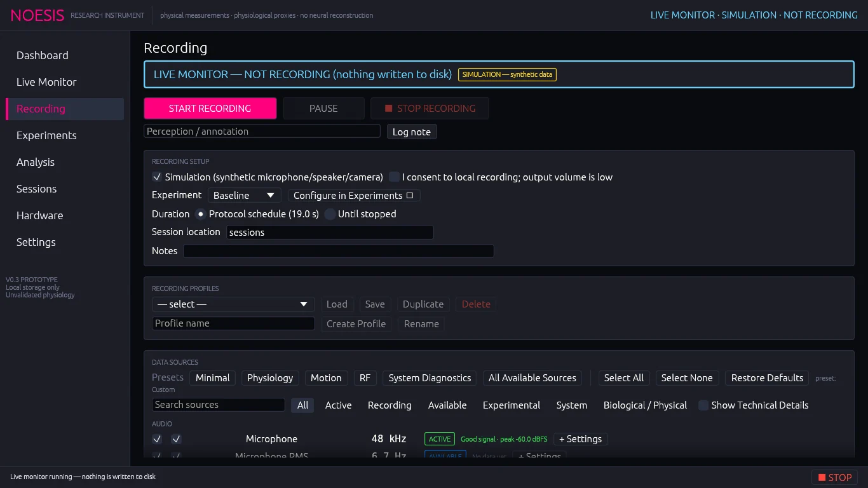Viewport: 868px width, 488px height.
Task: Select the Until stopped radio option
Action: click(330, 214)
